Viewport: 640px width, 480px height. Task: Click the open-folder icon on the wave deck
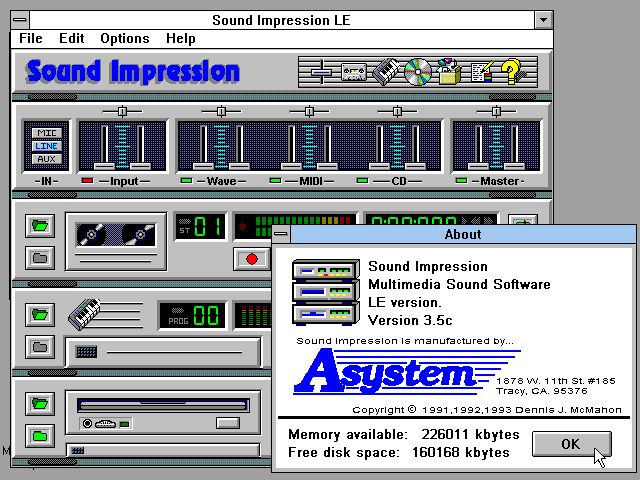(40, 225)
